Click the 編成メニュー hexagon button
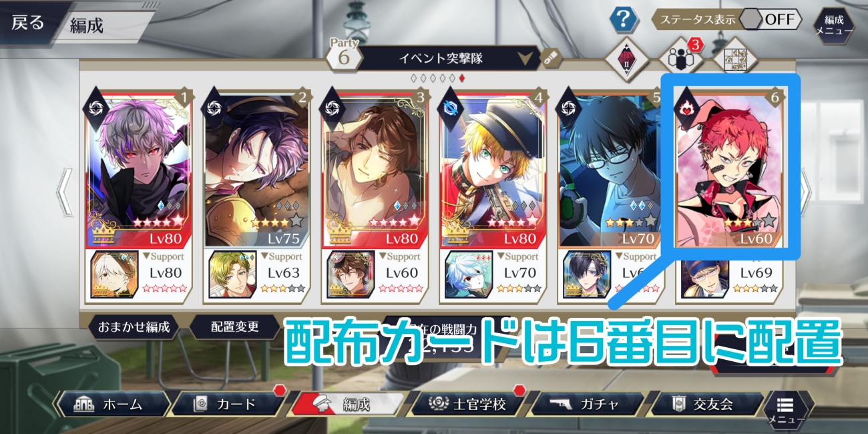 pos(833,25)
